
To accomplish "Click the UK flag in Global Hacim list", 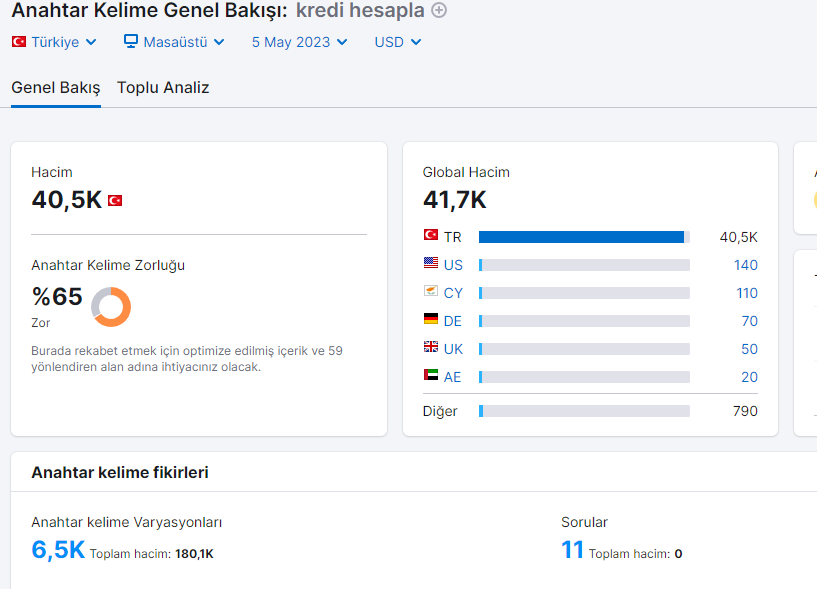I will click(x=431, y=347).
